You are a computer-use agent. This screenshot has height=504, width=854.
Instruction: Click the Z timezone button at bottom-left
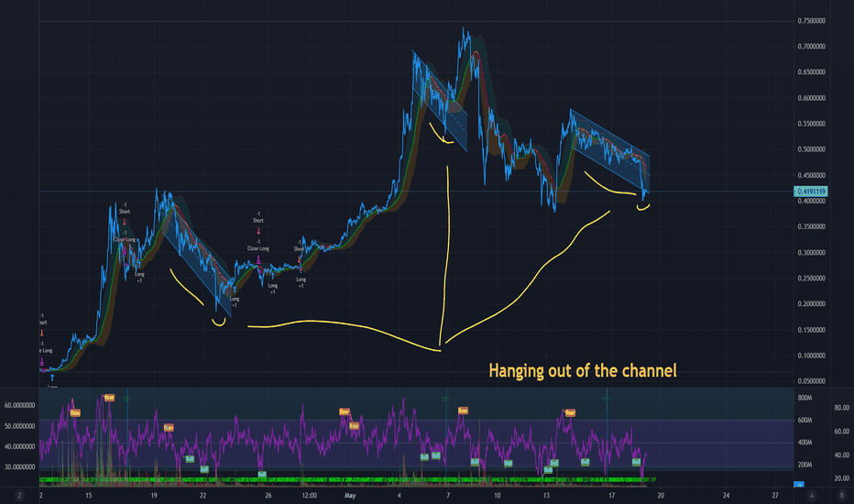coord(19,495)
